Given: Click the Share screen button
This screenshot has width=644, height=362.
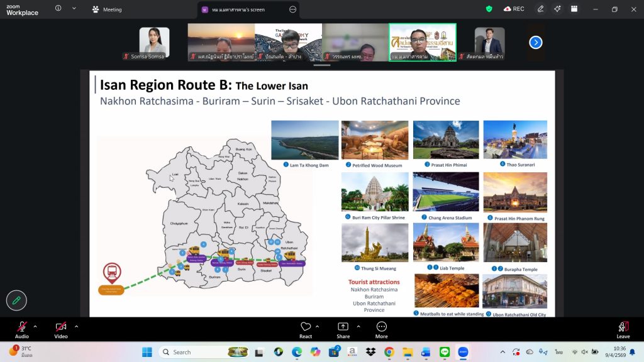Looking at the screenshot, I should pyautogui.click(x=343, y=329).
